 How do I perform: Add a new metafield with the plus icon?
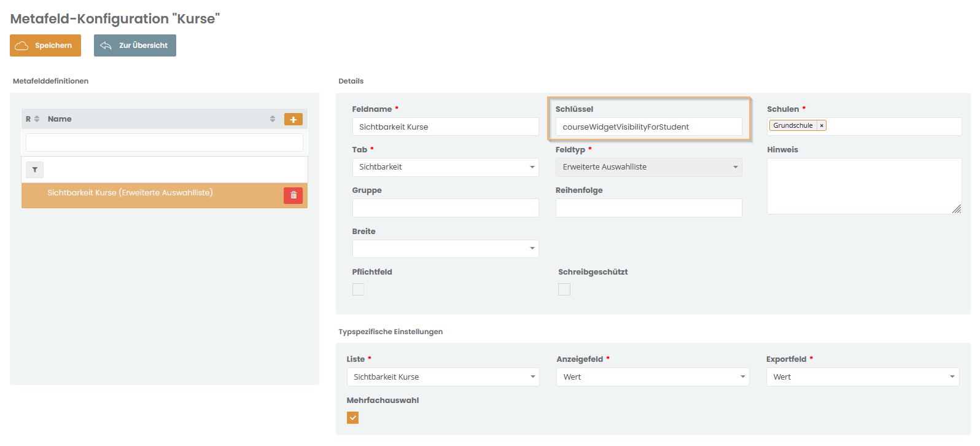click(x=294, y=119)
